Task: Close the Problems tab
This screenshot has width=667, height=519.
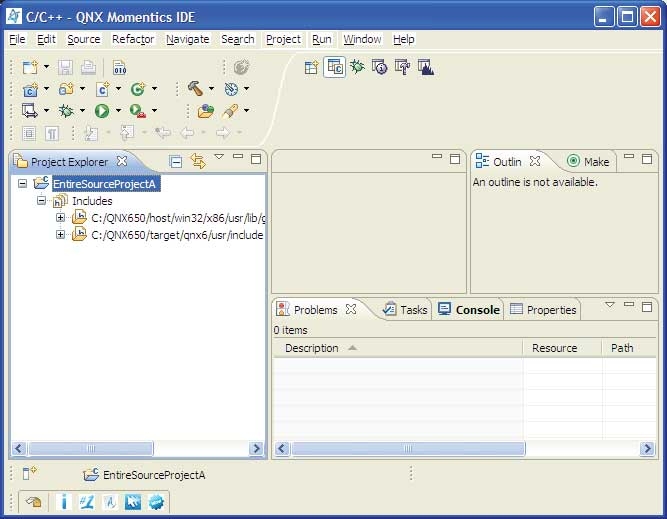Action: pyautogui.click(x=351, y=310)
